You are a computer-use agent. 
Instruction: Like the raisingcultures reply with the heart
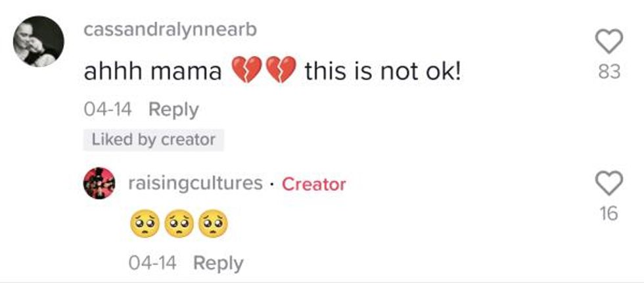coord(609,186)
